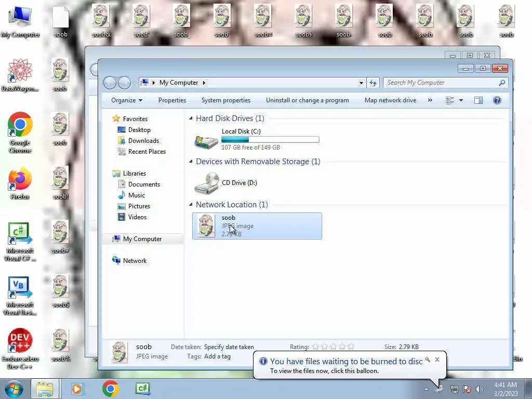The width and height of the screenshot is (532, 399).
Task: Open Network in the navigation pane
Action: 135,261
